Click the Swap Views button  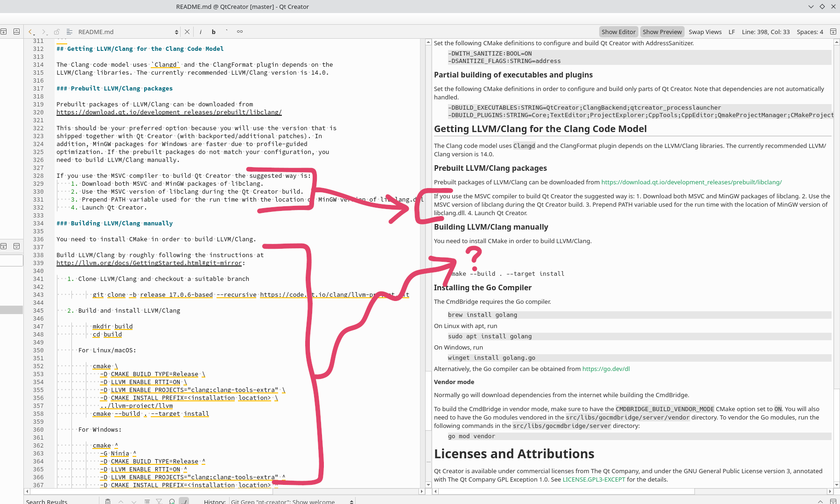tap(705, 32)
